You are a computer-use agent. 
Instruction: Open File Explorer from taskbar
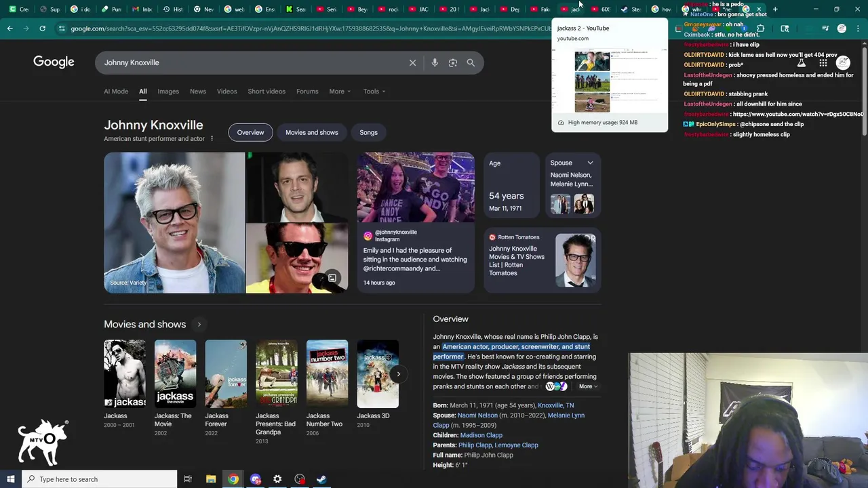coord(211,479)
